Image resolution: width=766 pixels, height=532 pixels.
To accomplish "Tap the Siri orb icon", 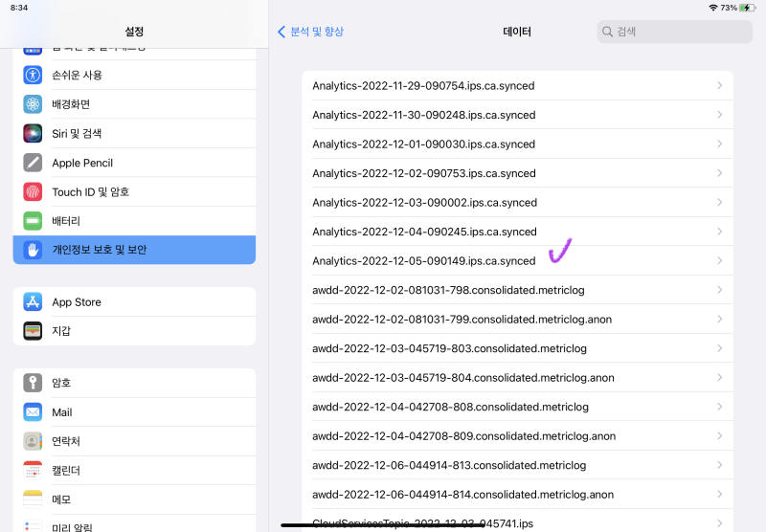I will pos(33,133).
